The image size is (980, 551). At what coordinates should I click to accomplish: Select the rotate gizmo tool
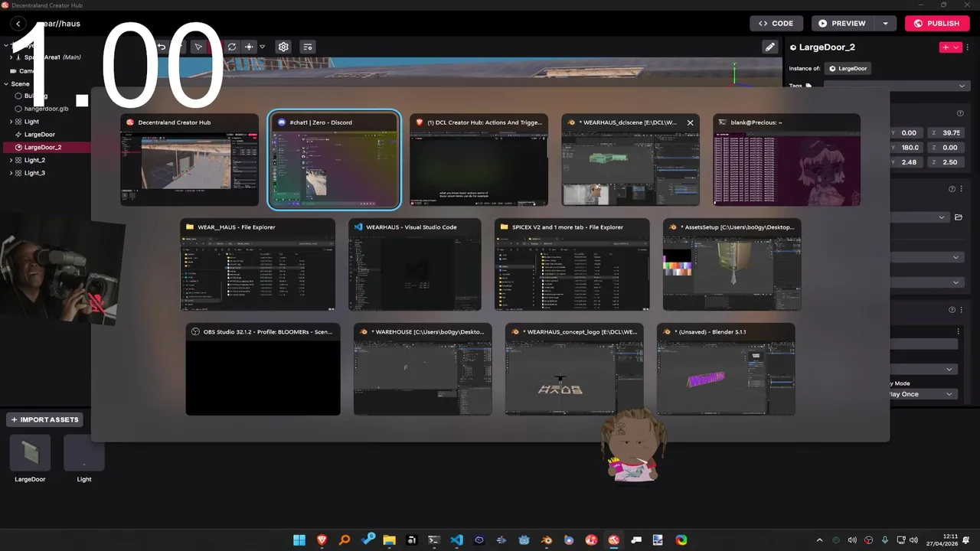pos(232,47)
